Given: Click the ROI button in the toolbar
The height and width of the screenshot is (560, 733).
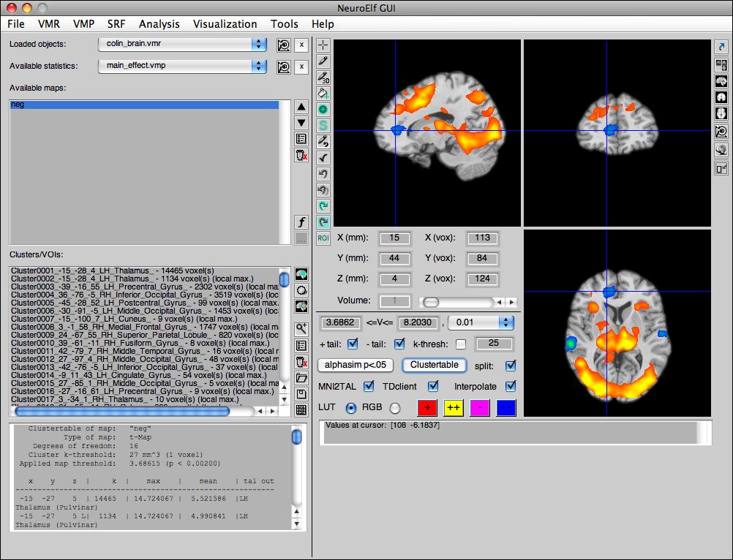Looking at the screenshot, I should tap(323, 238).
